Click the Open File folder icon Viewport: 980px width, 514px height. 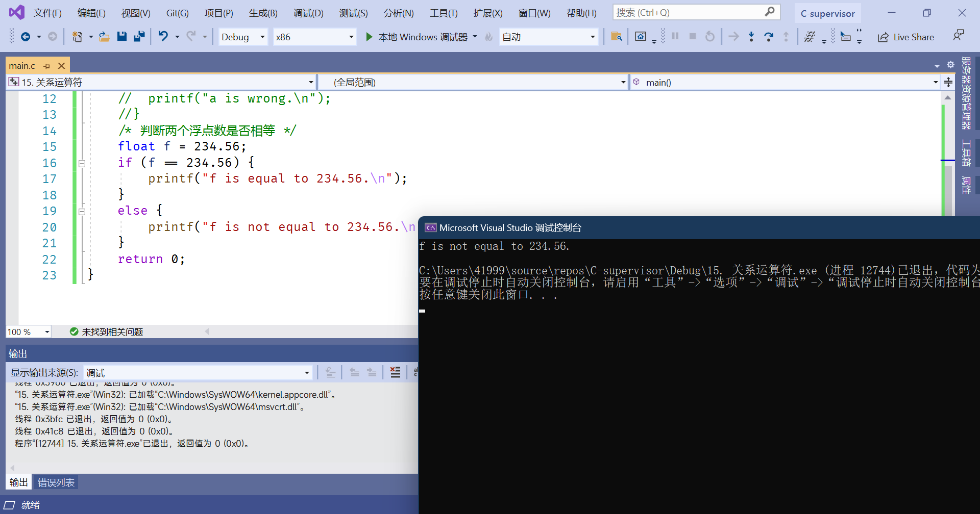104,37
